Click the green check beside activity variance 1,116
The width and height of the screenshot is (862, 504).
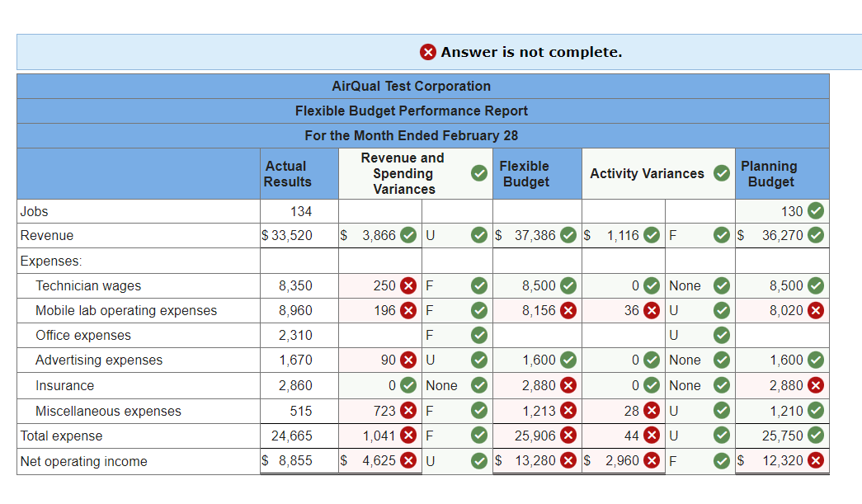pos(652,235)
